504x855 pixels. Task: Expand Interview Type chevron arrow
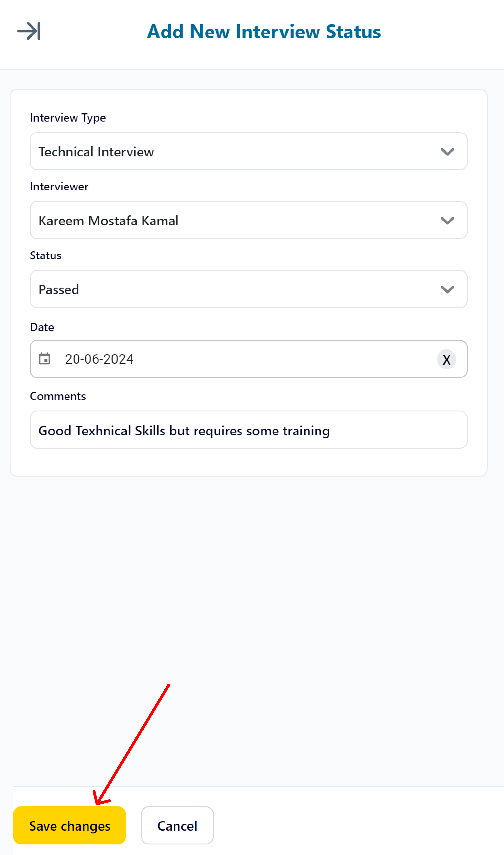[x=447, y=152]
